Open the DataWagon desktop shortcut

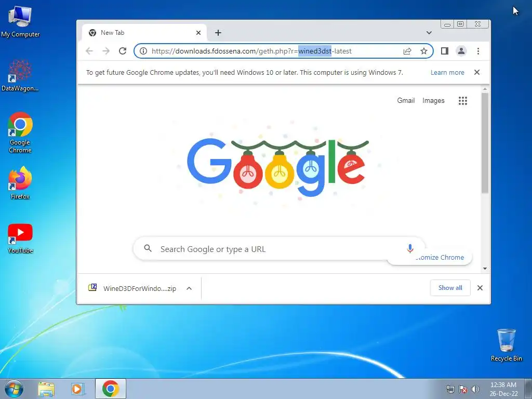point(20,75)
